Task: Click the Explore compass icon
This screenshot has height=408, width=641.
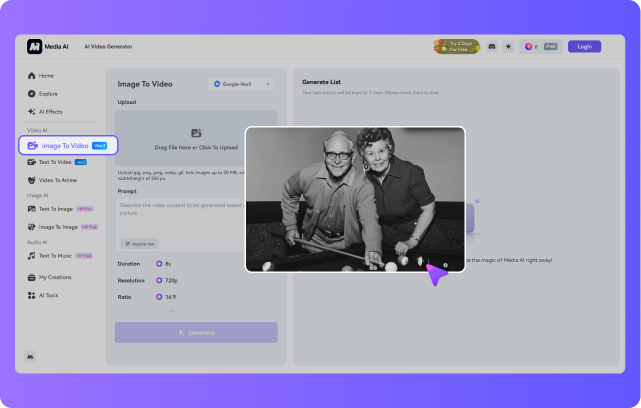Action: click(31, 94)
